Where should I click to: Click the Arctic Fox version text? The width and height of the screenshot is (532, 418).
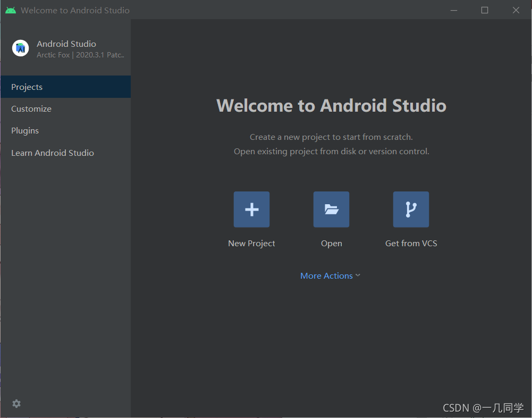[80, 55]
